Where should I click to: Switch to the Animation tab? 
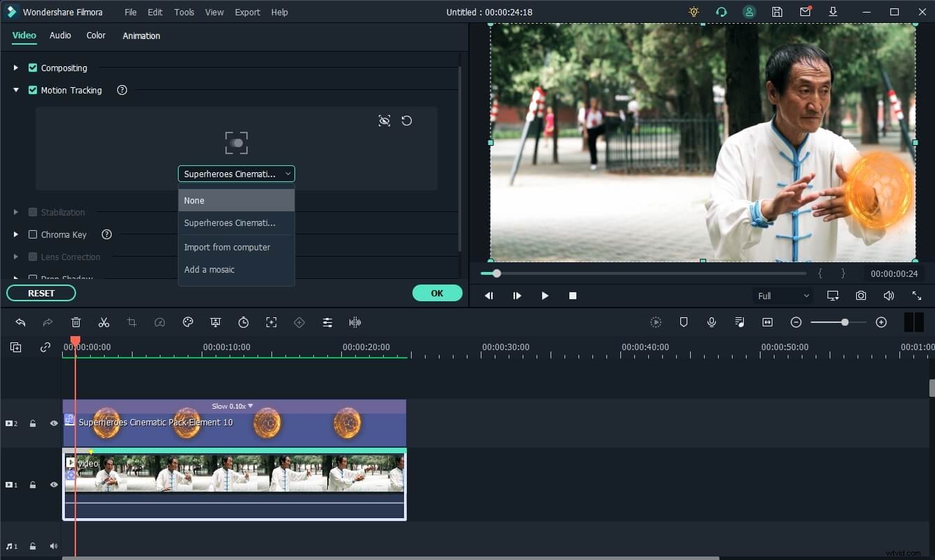[141, 36]
